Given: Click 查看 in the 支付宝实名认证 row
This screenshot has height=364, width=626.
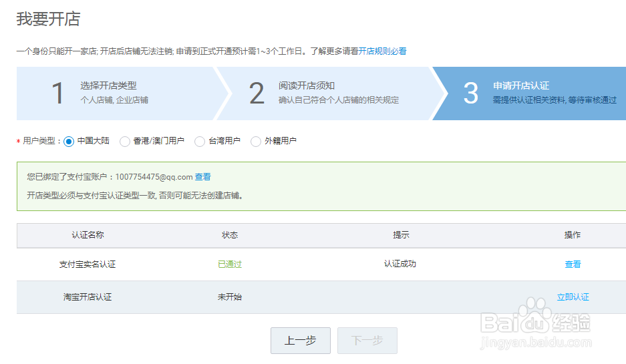Looking at the screenshot, I should click(573, 264).
